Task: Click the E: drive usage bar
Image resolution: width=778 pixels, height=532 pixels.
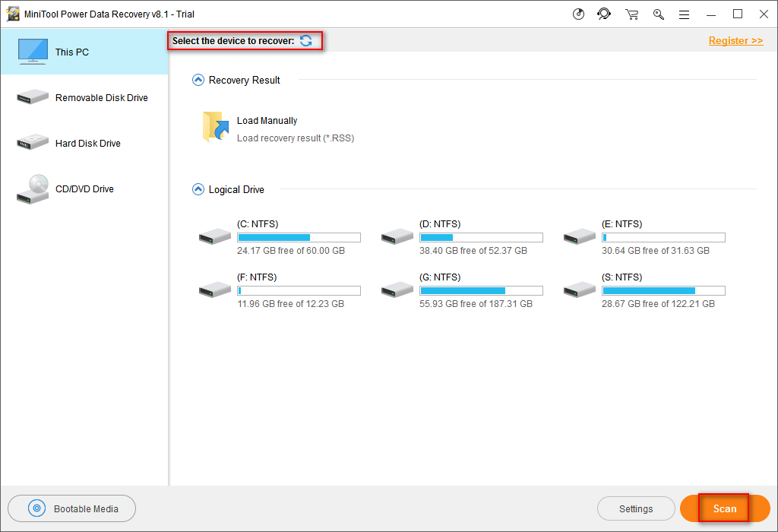Action: [x=663, y=238]
